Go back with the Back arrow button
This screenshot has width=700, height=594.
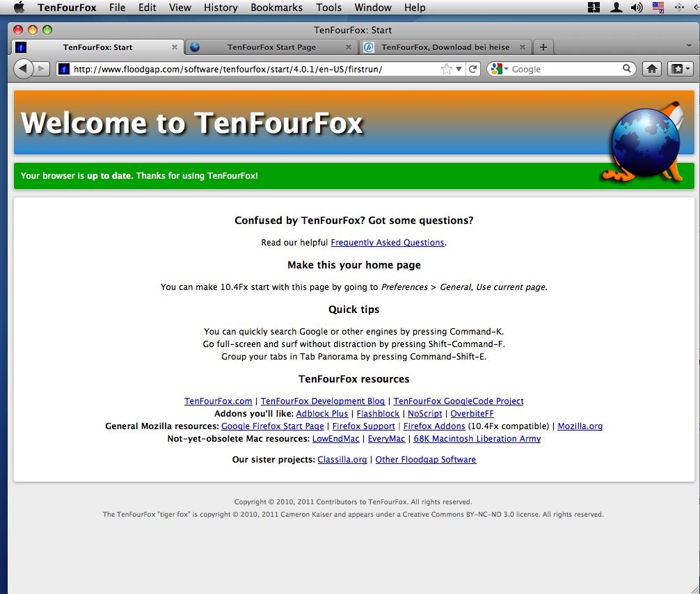click(23, 69)
